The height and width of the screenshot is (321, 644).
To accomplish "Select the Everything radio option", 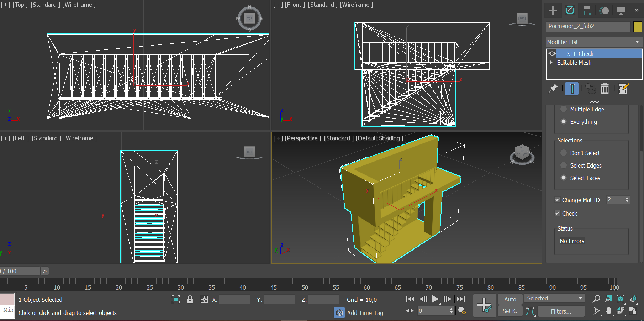I will pos(563,122).
